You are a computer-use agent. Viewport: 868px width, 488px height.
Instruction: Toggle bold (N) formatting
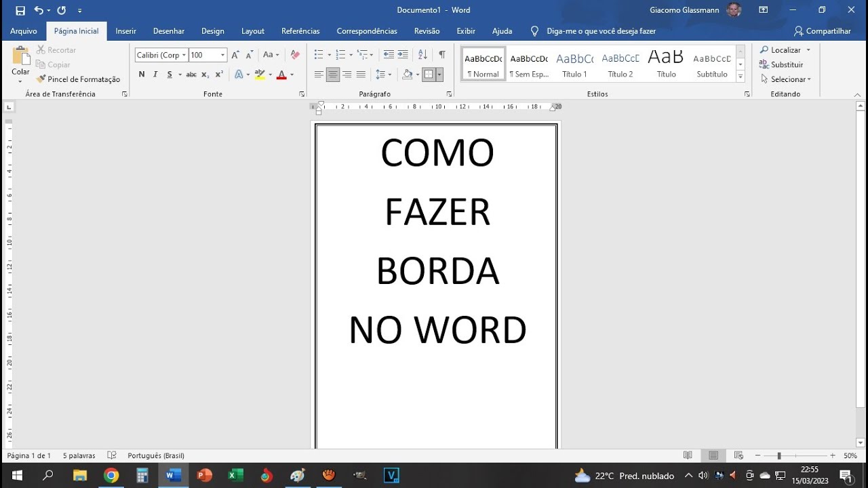142,75
